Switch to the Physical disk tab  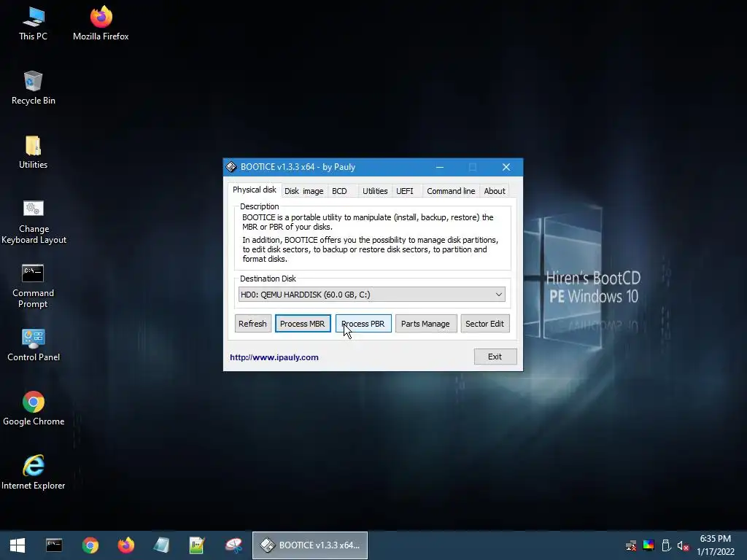pyautogui.click(x=255, y=190)
